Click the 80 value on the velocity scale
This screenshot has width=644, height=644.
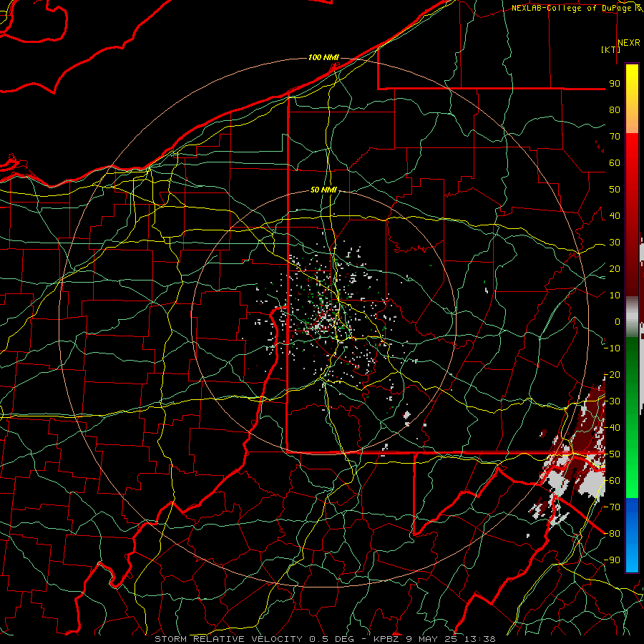pyautogui.click(x=615, y=109)
